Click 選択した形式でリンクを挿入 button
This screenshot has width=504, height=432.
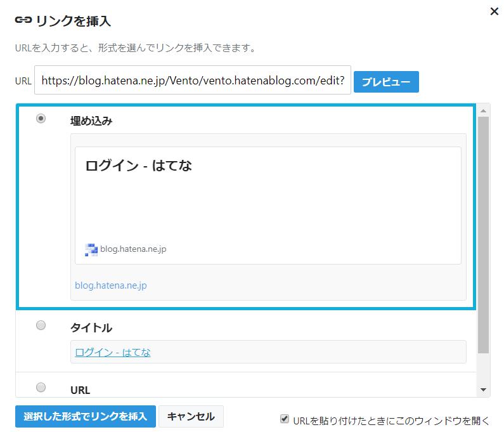[x=86, y=416]
